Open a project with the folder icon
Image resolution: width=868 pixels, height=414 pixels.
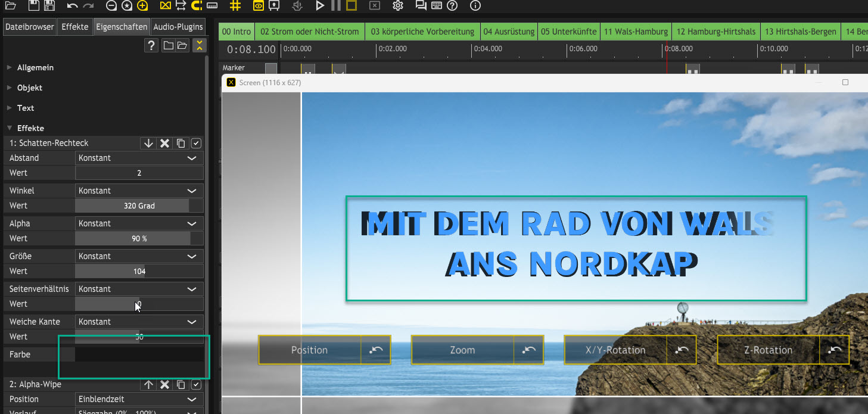(10, 6)
